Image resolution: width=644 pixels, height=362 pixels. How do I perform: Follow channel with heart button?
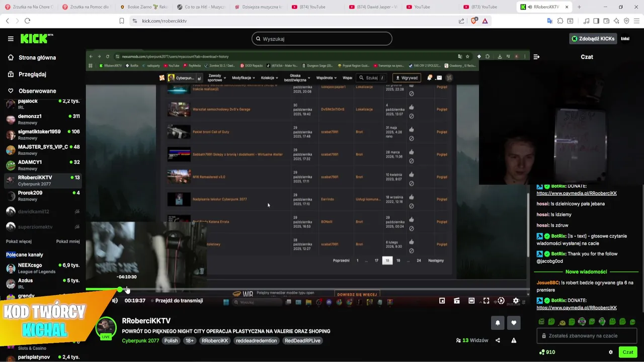coord(514,323)
